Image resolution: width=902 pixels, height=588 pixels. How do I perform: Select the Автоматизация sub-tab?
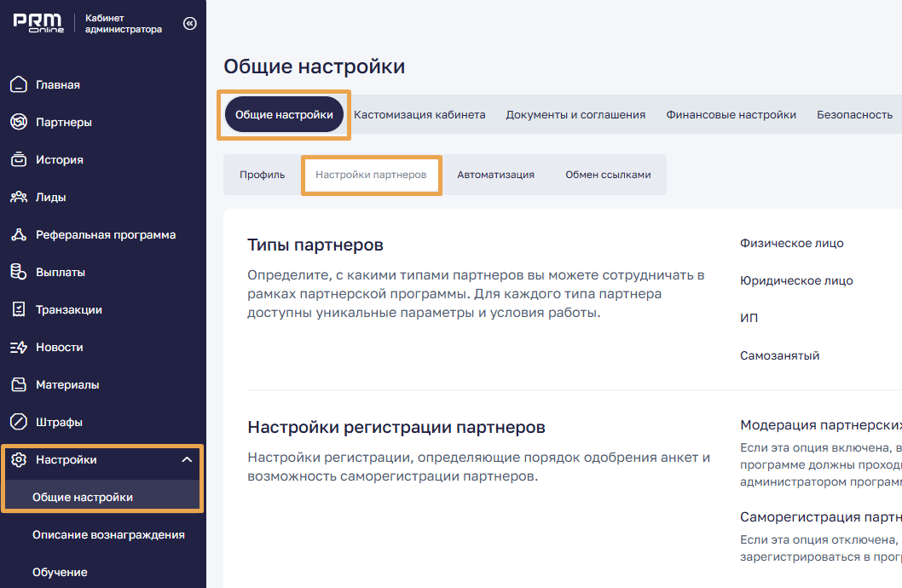coord(495,175)
